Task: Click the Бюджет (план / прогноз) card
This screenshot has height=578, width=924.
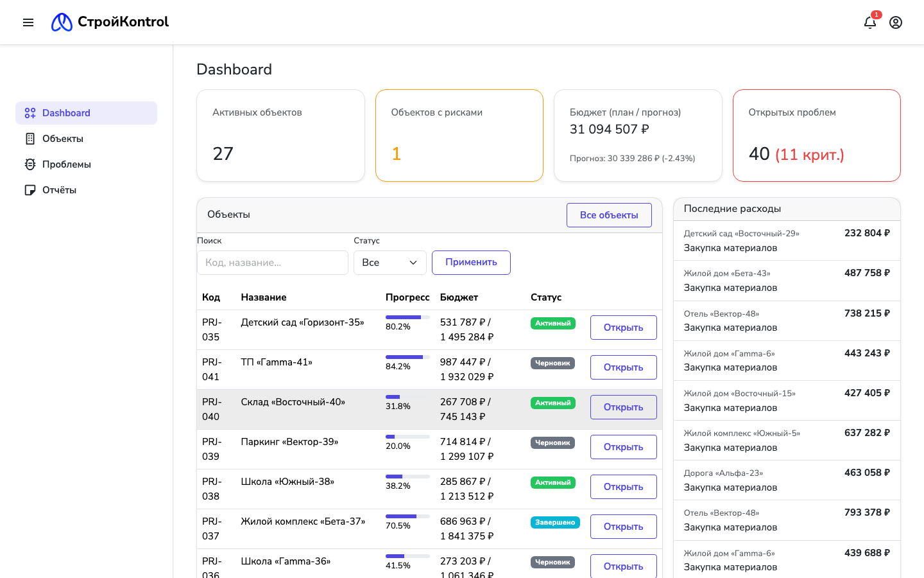Action: click(x=638, y=136)
